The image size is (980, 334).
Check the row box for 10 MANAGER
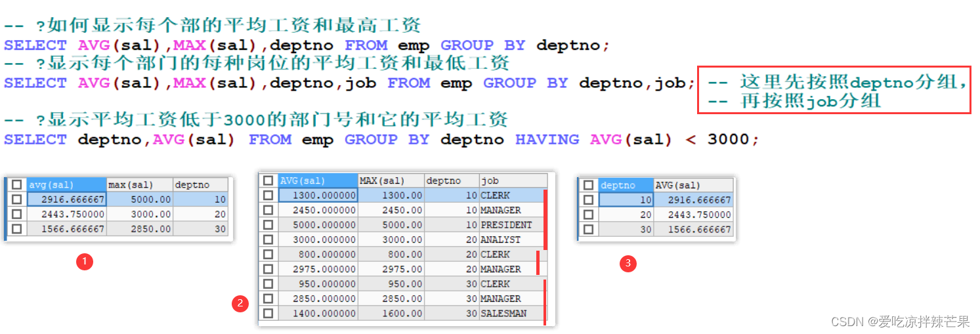(268, 210)
